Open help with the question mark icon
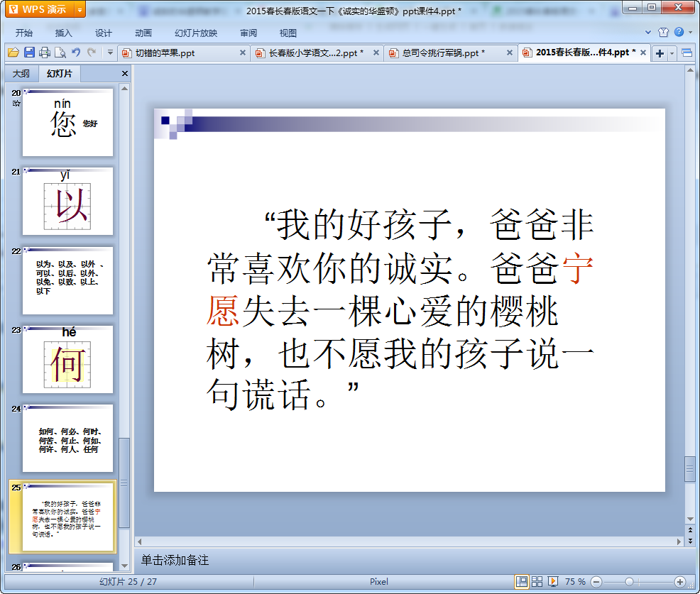Viewport: 700px width, 594px height. [679, 32]
